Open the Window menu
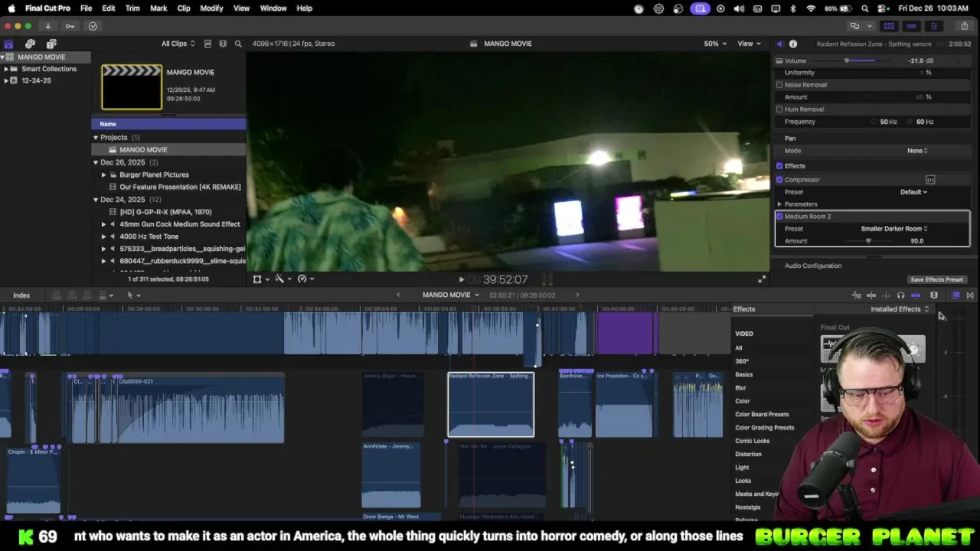Image resolution: width=980 pixels, height=551 pixels. (273, 8)
